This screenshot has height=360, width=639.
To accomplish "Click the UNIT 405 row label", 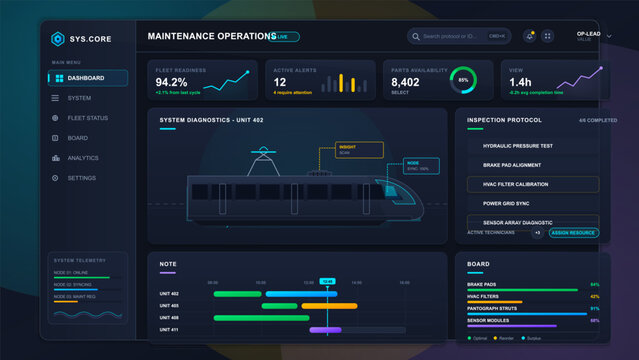I will (169, 306).
